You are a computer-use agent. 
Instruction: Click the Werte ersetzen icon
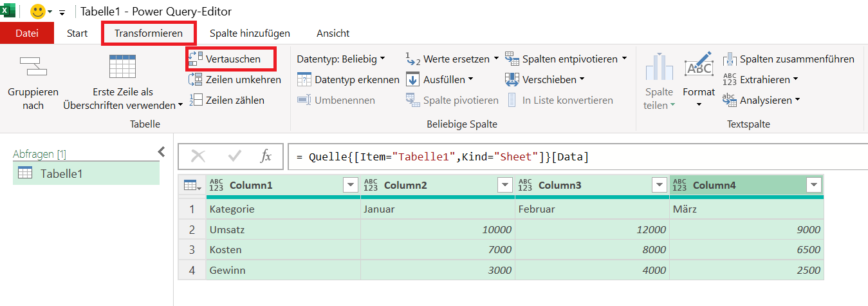412,59
